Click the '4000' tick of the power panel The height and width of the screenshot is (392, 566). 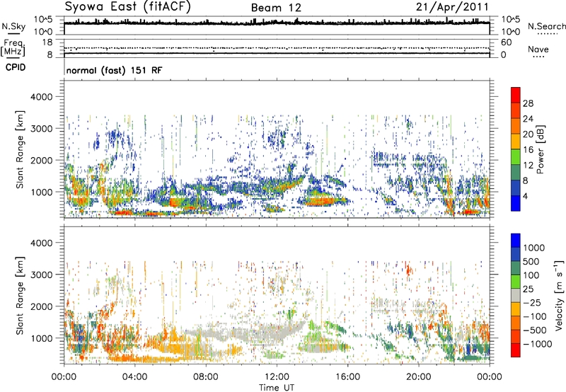tap(42, 97)
